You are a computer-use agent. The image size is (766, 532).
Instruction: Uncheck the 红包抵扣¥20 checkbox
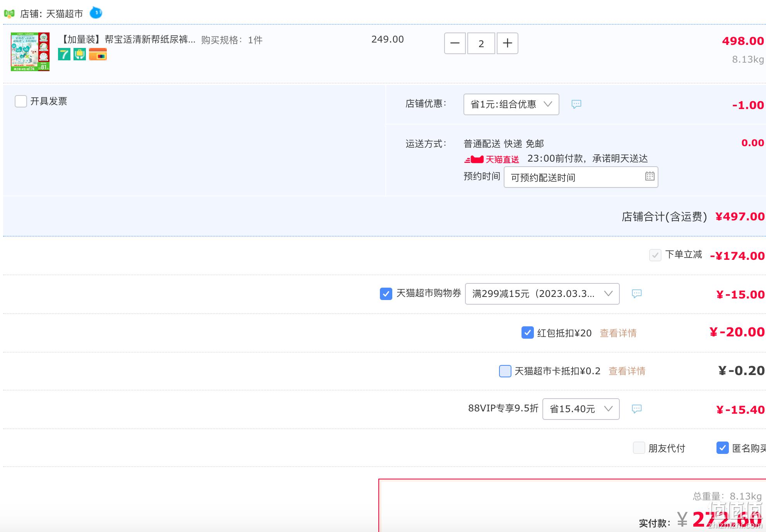pos(528,332)
